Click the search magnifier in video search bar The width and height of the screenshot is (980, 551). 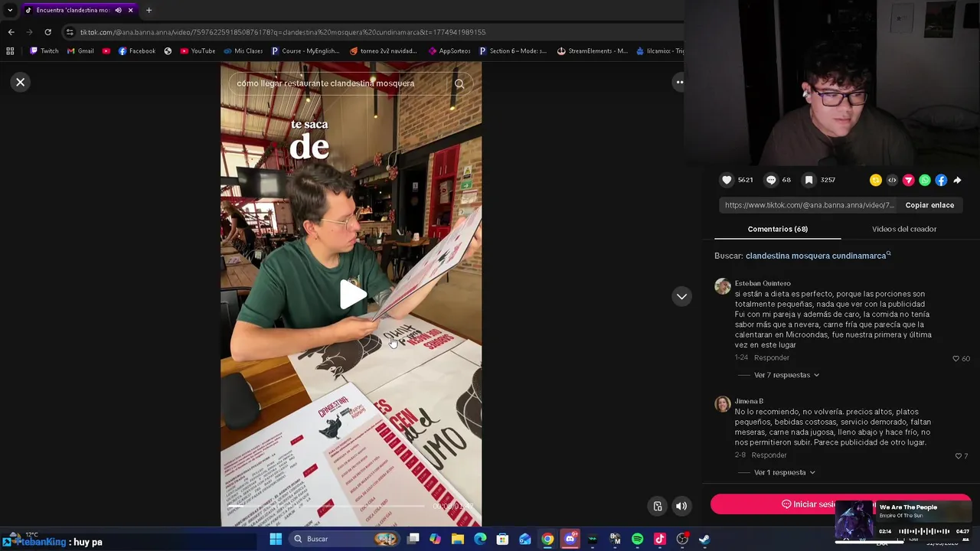point(459,84)
